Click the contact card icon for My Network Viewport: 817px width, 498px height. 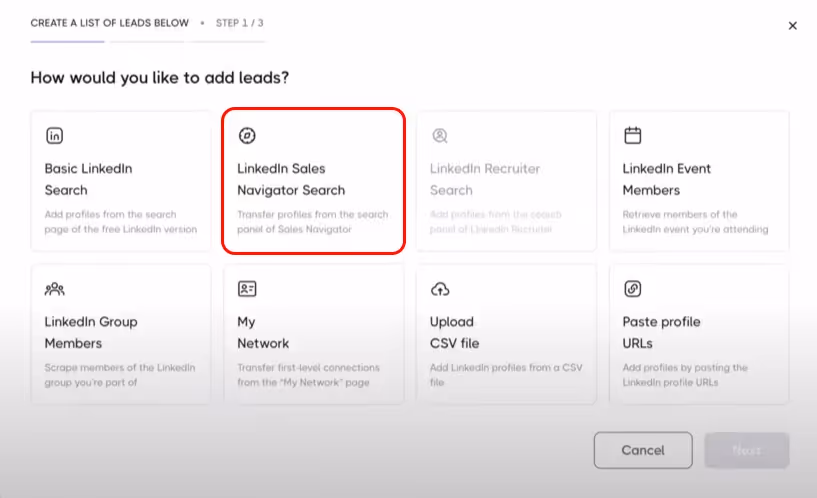(247, 289)
